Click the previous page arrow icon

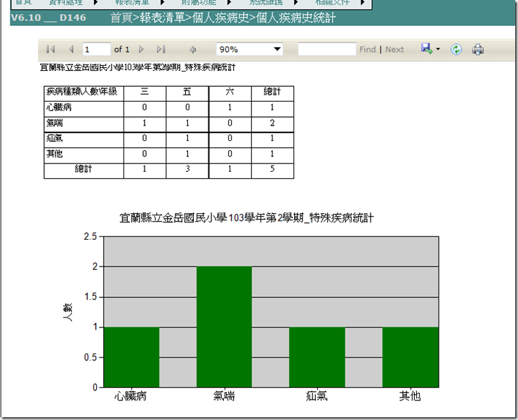[71, 50]
